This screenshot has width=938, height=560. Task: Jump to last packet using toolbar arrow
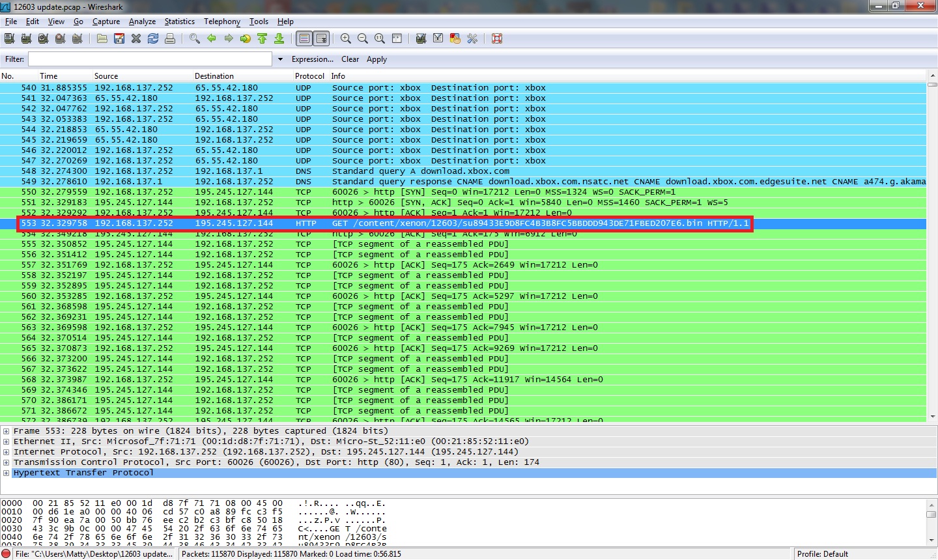pyautogui.click(x=279, y=39)
